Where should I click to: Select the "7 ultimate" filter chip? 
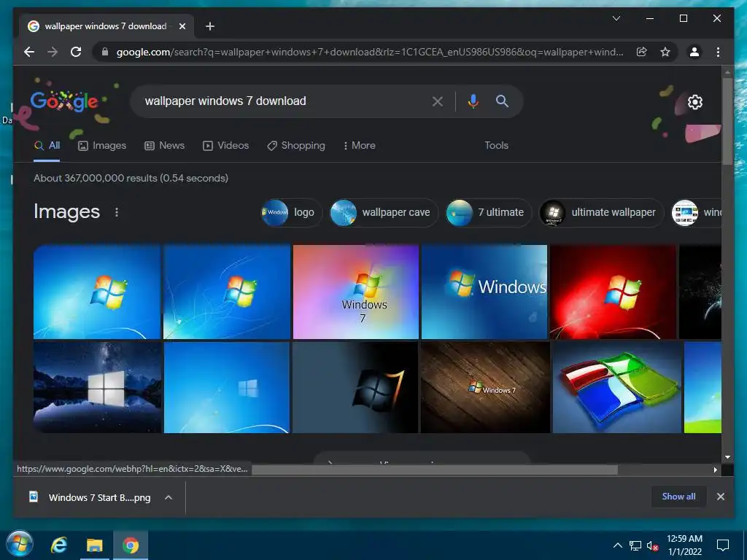pyautogui.click(x=488, y=212)
